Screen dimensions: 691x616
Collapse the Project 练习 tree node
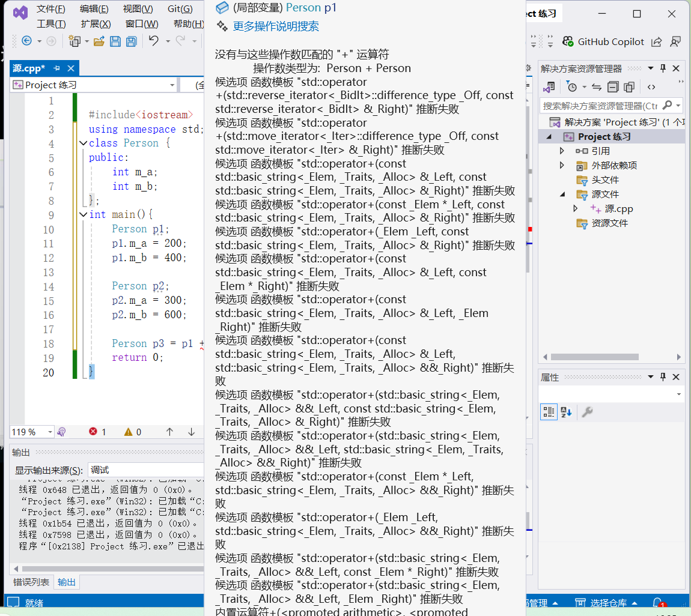pyautogui.click(x=549, y=137)
